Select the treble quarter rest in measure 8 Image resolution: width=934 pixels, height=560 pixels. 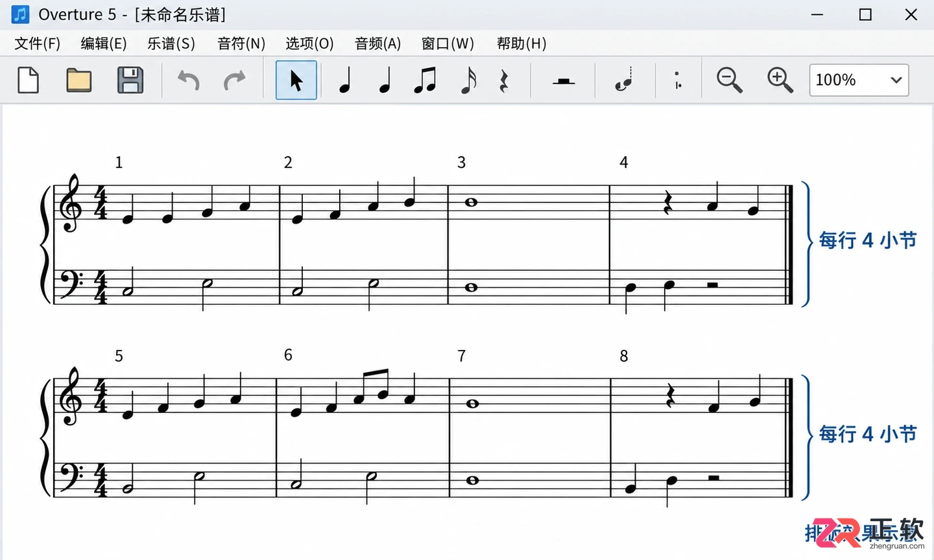[x=671, y=395]
